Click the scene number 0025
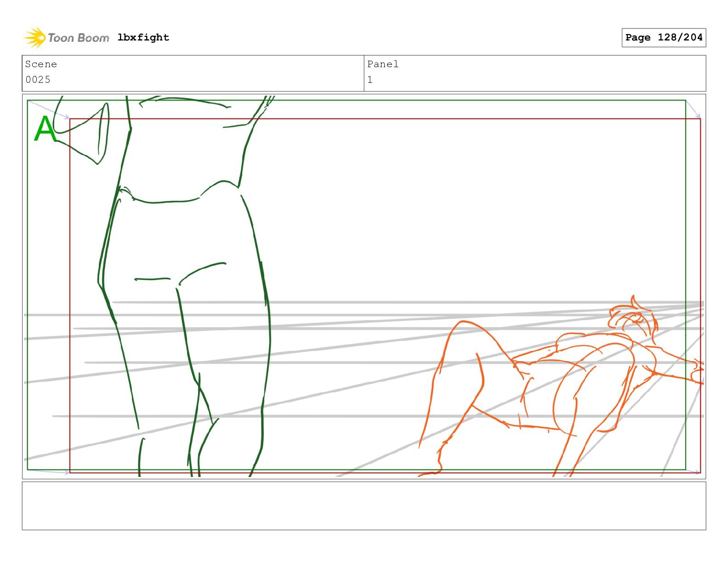 point(38,80)
